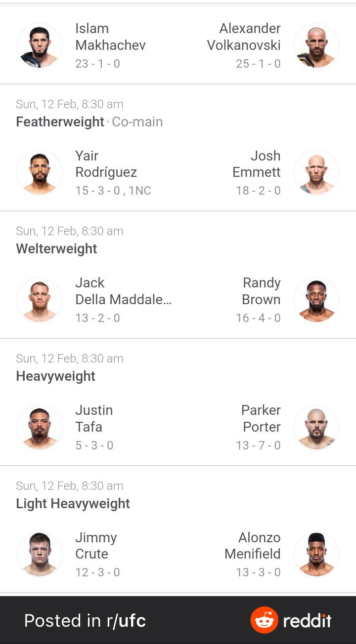
Task: Tap the Josh Emmett name text
Action: (257, 164)
